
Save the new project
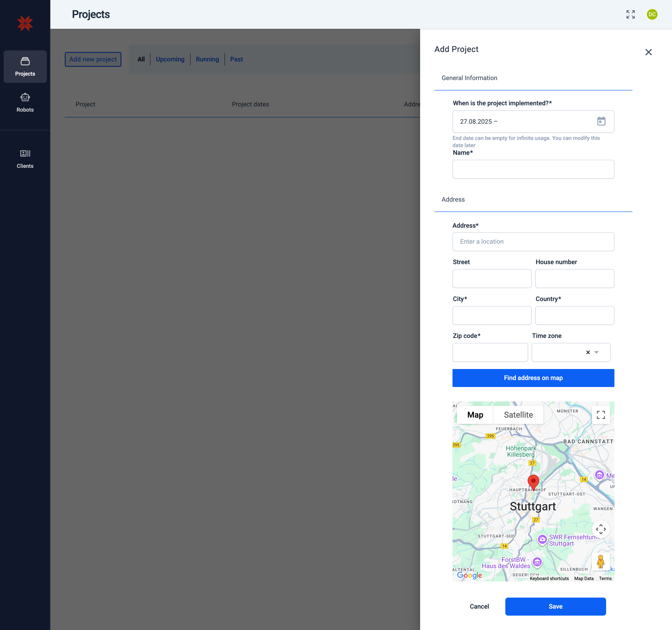(x=555, y=606)
